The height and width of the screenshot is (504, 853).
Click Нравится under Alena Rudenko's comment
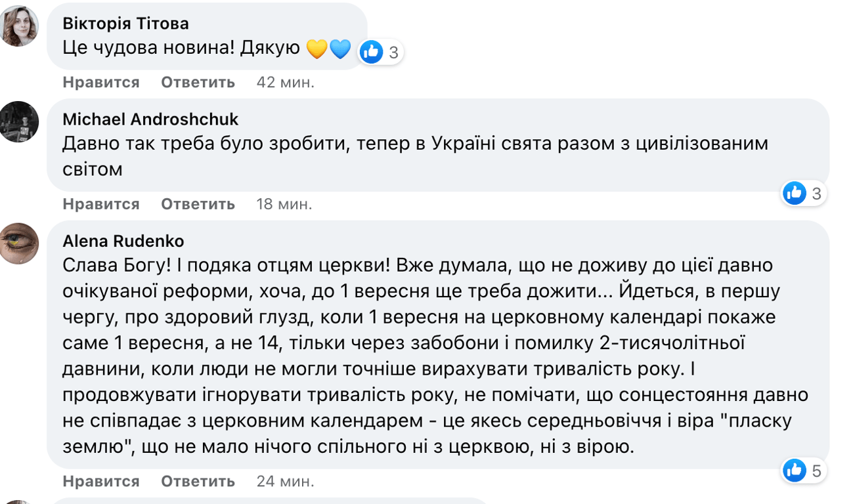[100, 480]
